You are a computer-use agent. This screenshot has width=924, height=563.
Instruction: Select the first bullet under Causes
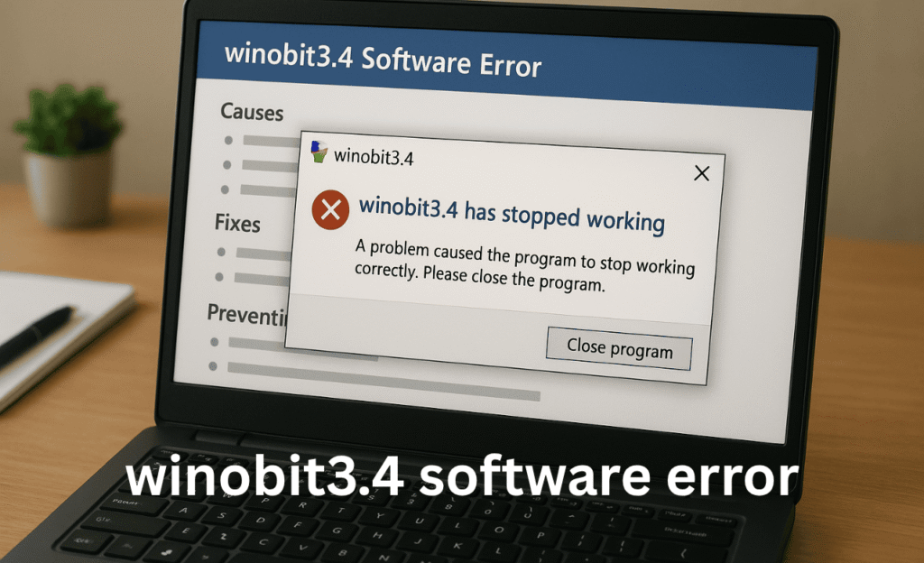coord(263,141)
